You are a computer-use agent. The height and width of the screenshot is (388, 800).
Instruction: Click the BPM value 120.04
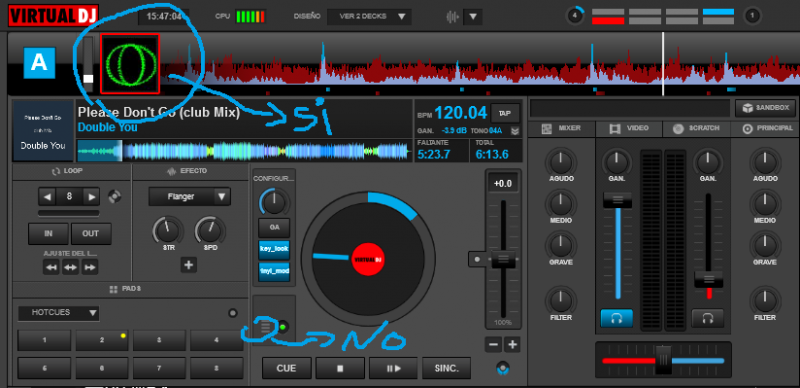point(461,113)
